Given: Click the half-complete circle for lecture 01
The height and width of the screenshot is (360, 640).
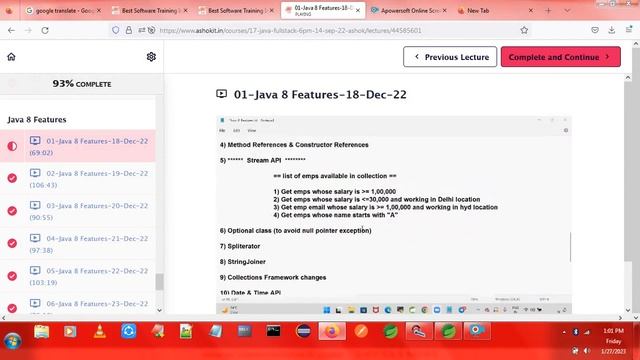Looking at the screenshot, I should 12,146.
